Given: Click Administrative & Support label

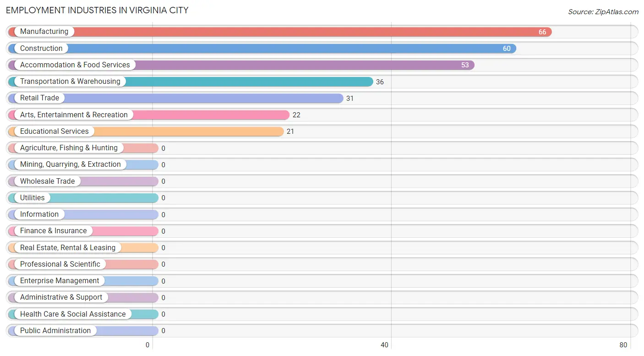Looking at the screenshot, I should click(x=61, y=297).
